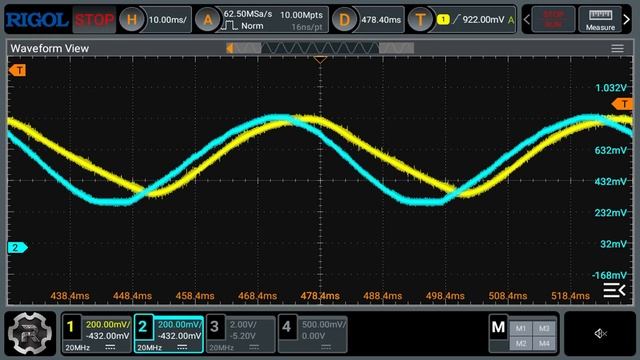
Task: Select the 10.00ms/ timebase value
Action: 168,20
